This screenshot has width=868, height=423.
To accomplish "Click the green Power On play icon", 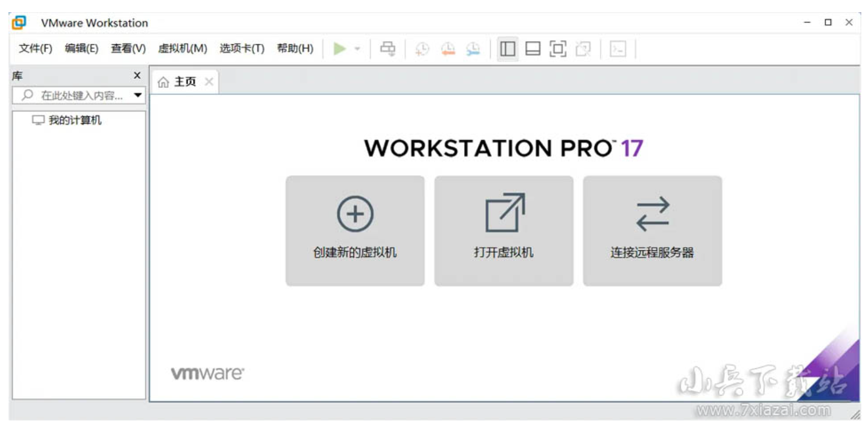I will click(x=340, y=48).
